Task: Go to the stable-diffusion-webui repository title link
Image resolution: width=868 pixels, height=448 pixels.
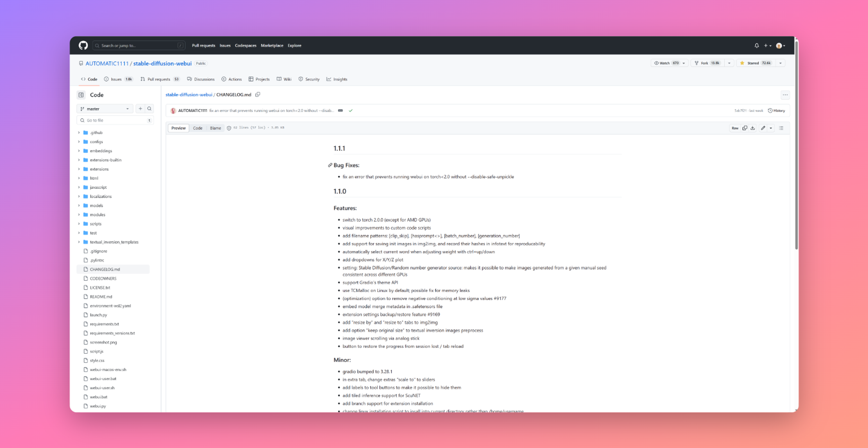Action: [x=162, y=63]
